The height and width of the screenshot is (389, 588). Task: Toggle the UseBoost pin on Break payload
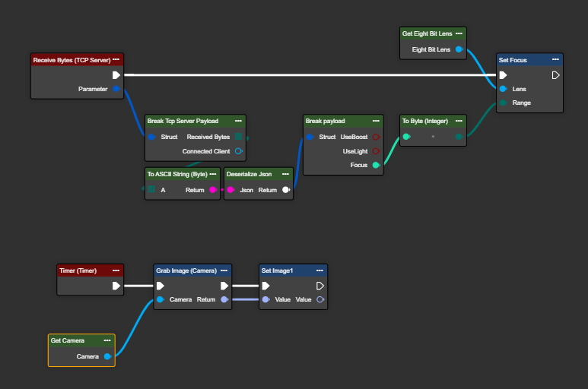coord(375,137)
